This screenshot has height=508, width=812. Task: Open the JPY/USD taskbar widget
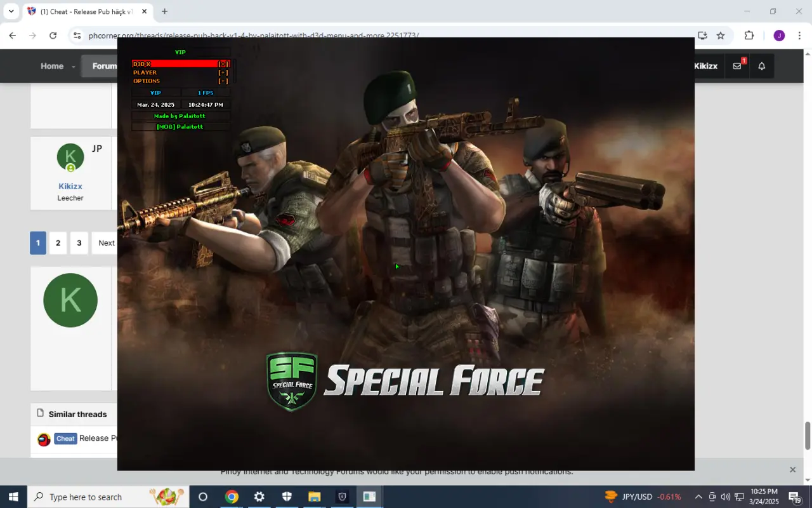(642, 497)
